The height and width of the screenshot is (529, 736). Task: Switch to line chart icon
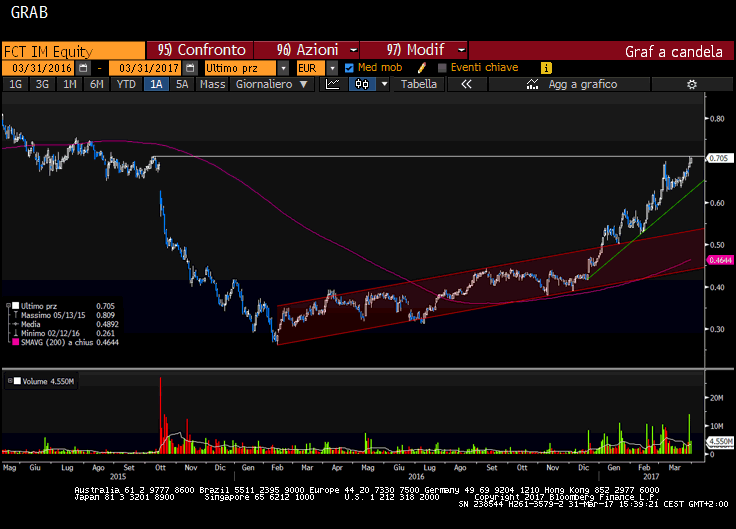coord(332,84)
